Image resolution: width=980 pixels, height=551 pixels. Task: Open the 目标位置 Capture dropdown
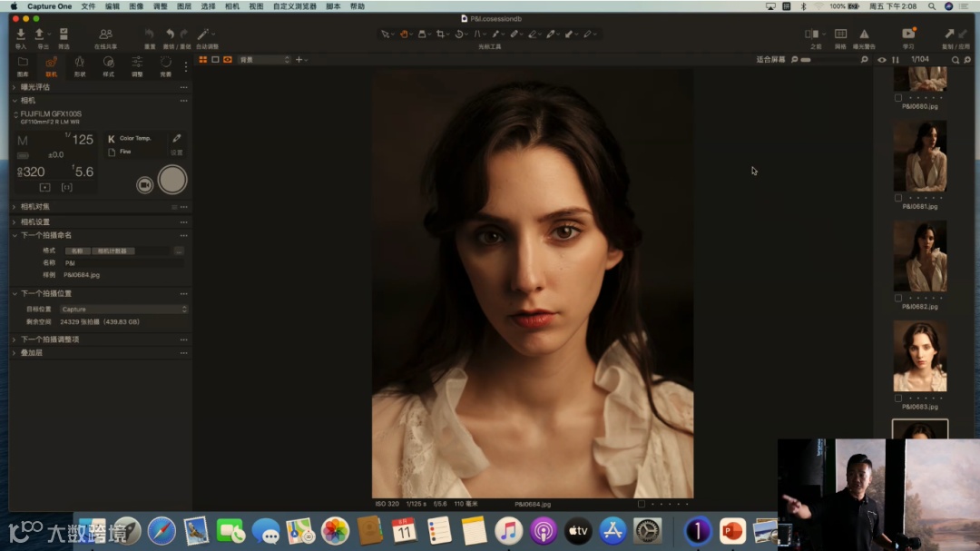(123, 310)
